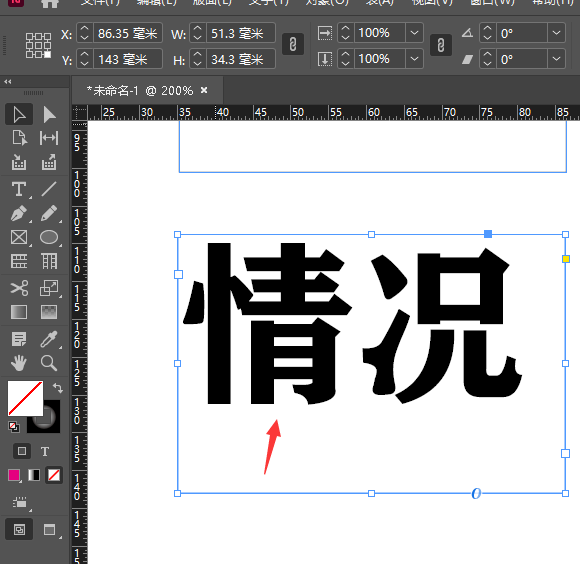Select the Eyedropper tool
The image size is (580, 564).
49,339
